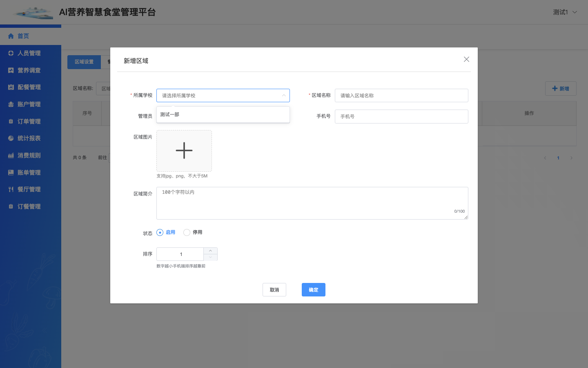Click the 排序 number field

click(x=180, y=254)
